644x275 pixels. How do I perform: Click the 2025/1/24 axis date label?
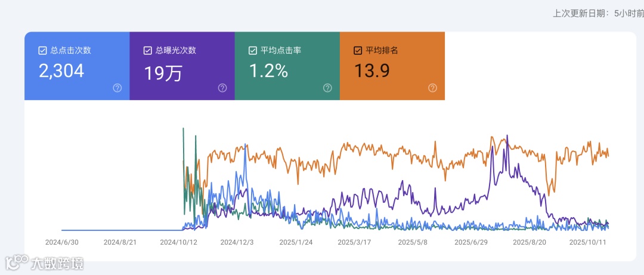pos(296,242)
